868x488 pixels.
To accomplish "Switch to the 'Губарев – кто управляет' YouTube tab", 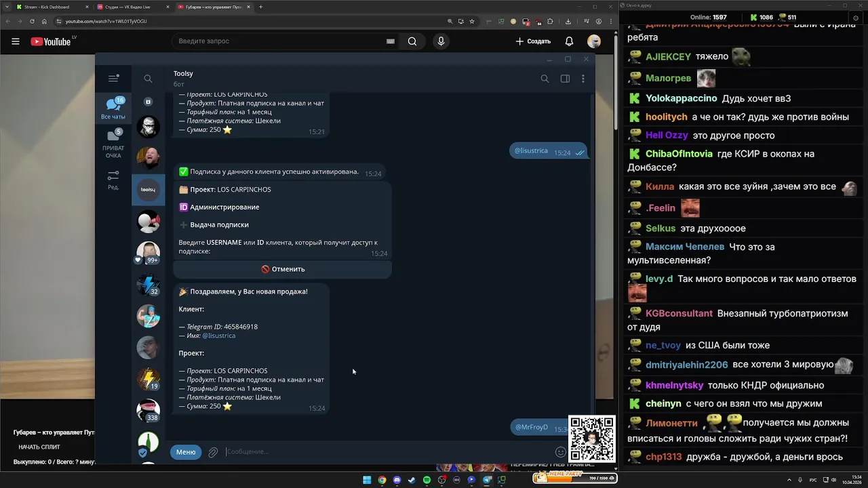I will (213, 7).
